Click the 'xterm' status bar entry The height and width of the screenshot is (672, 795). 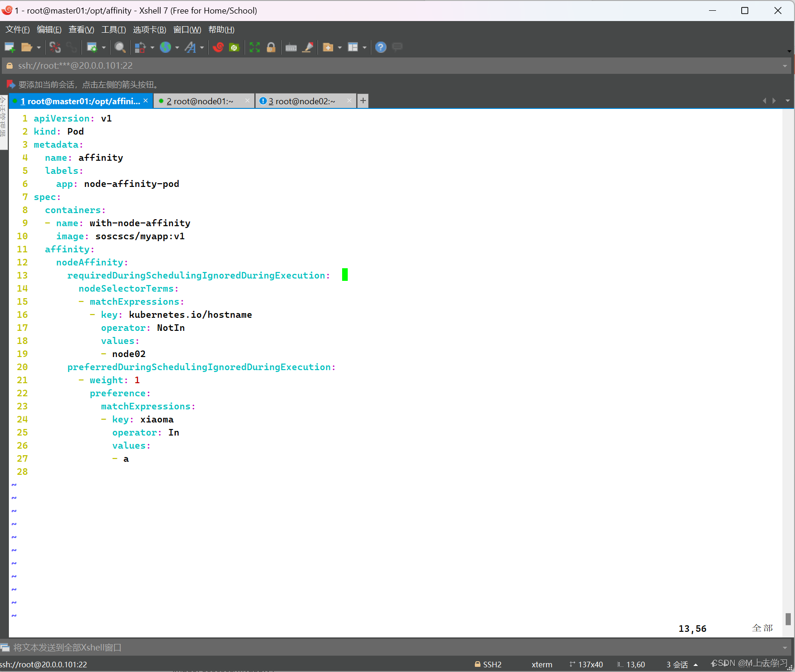click(x=542, y=665)
